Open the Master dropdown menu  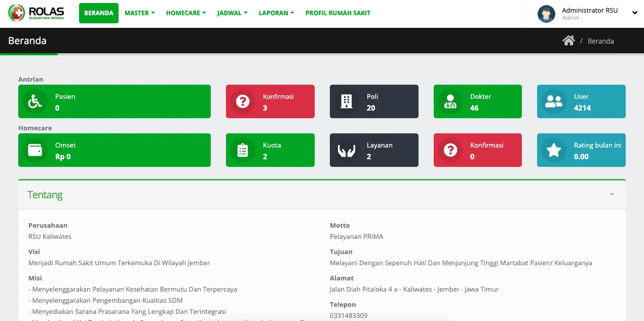pyautogui.click(x=140, y=13)
